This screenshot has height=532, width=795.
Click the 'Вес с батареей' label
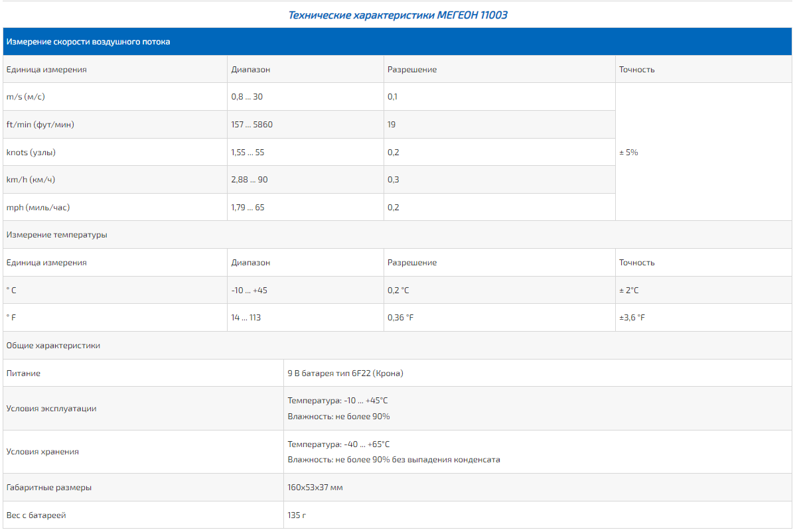click(x=36, y=516)
